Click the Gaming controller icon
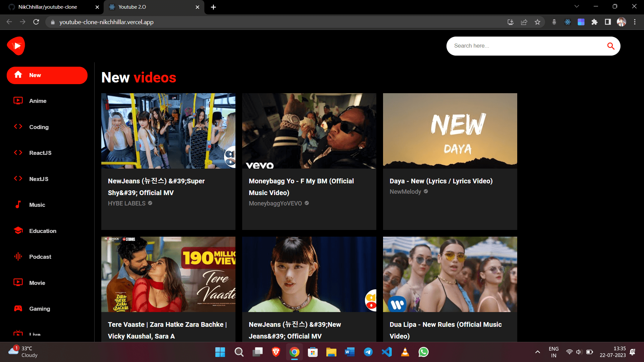644x362 pixels. click(x=18, y=308)
